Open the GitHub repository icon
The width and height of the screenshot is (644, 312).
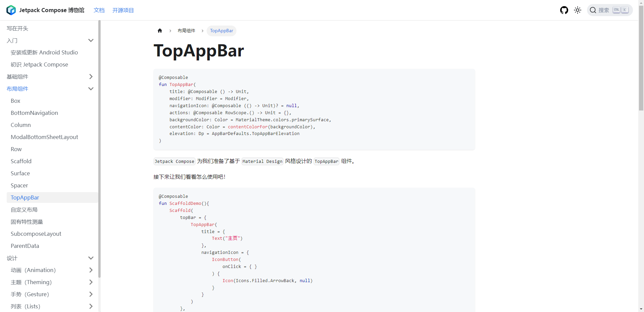(x=564, y=10)
